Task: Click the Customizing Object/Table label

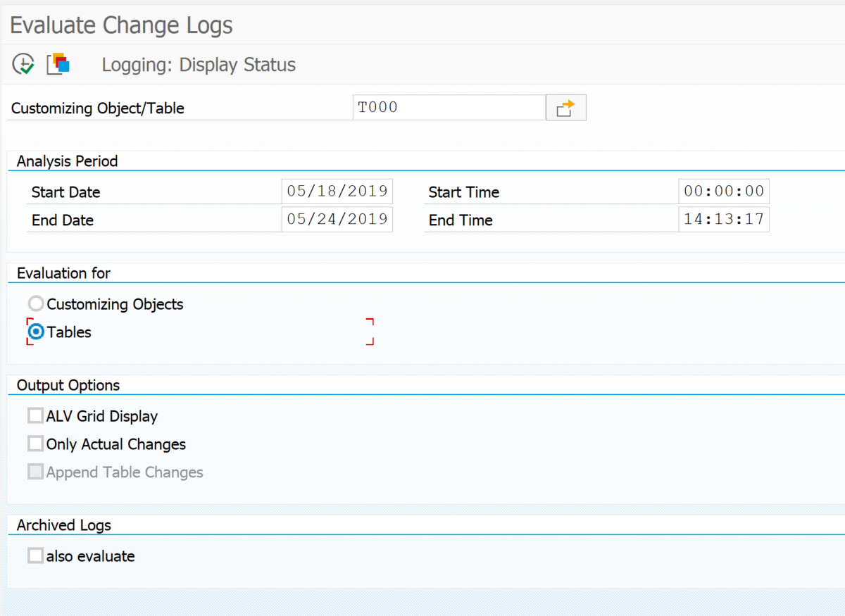Action: coord(98,108)
